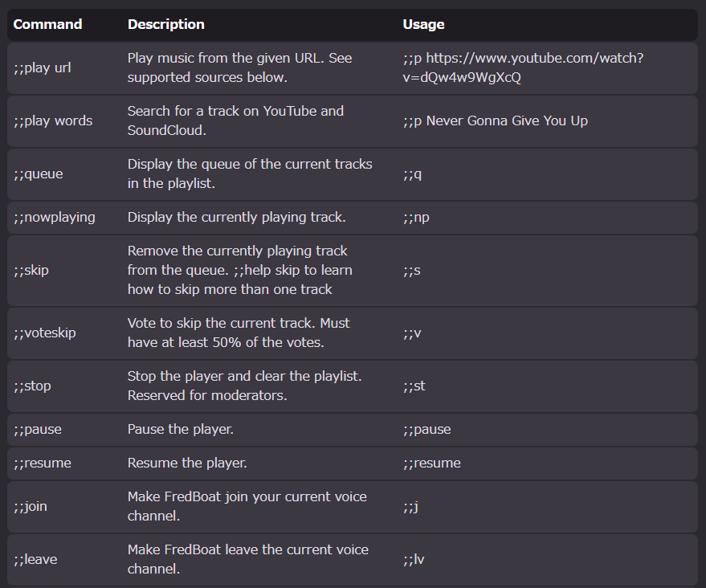Select the ;;queue command cell
This screenshot has height=588, width=706.
[39, 174]
